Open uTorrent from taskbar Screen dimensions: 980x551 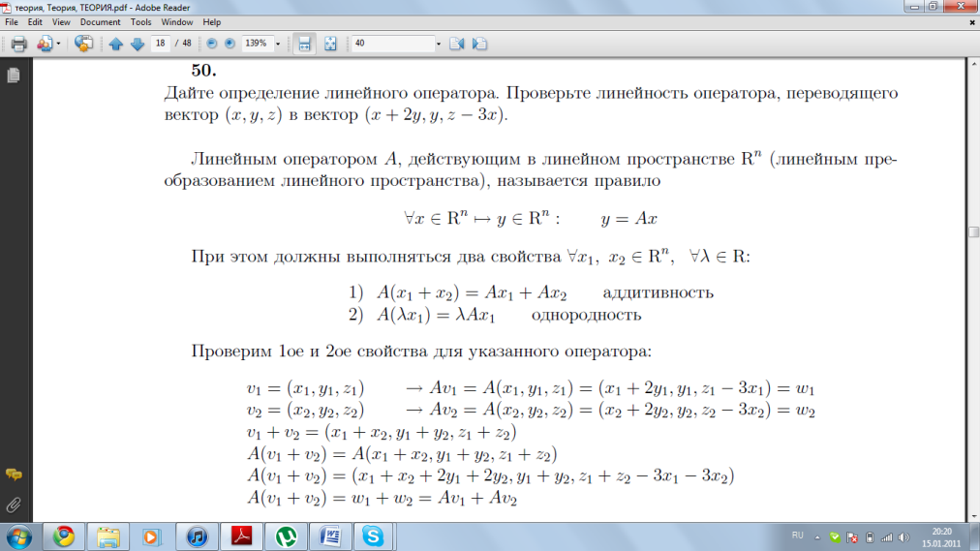[x=287, y=536]
